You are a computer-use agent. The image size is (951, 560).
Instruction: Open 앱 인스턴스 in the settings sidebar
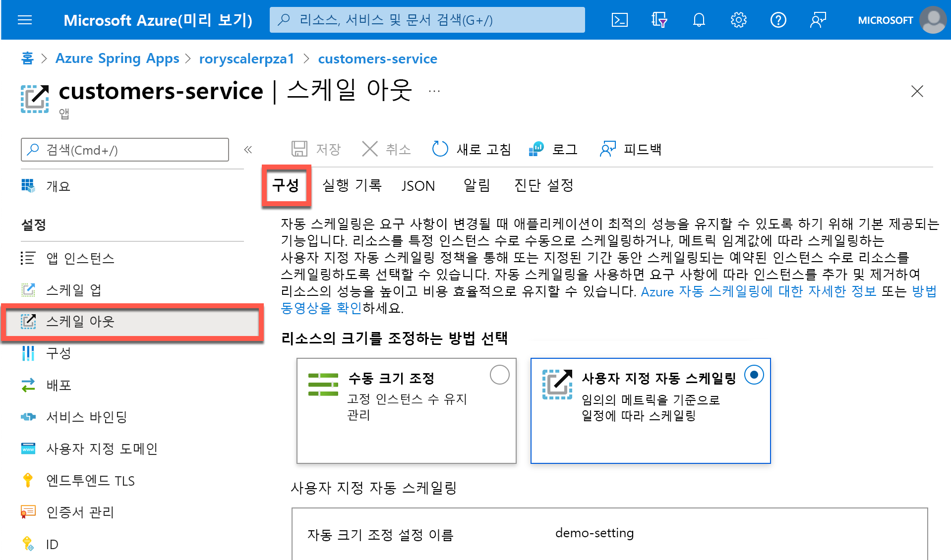click(x=80, y=258)
